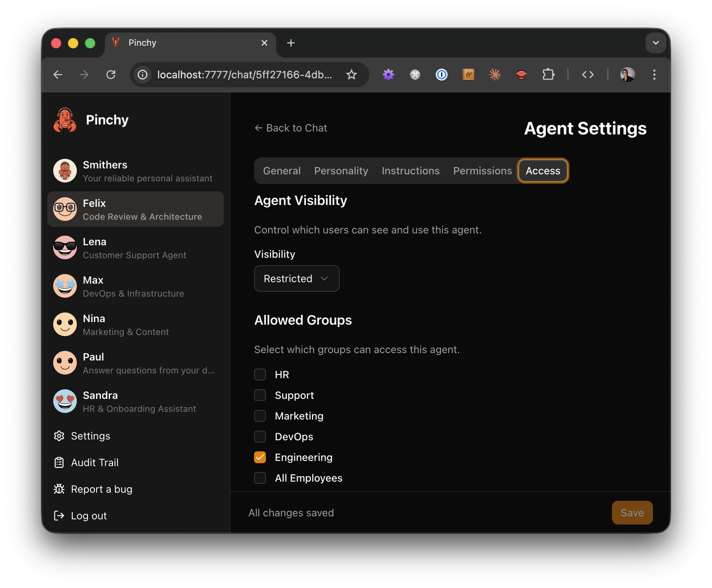Open the Chrome three-dot menu
Image resolution: width=712 pixels, height=588 pixels.
tap(654, 75)
